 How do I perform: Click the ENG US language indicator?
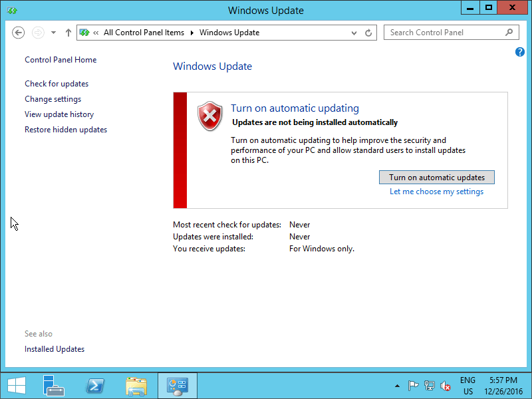point(467,386)
